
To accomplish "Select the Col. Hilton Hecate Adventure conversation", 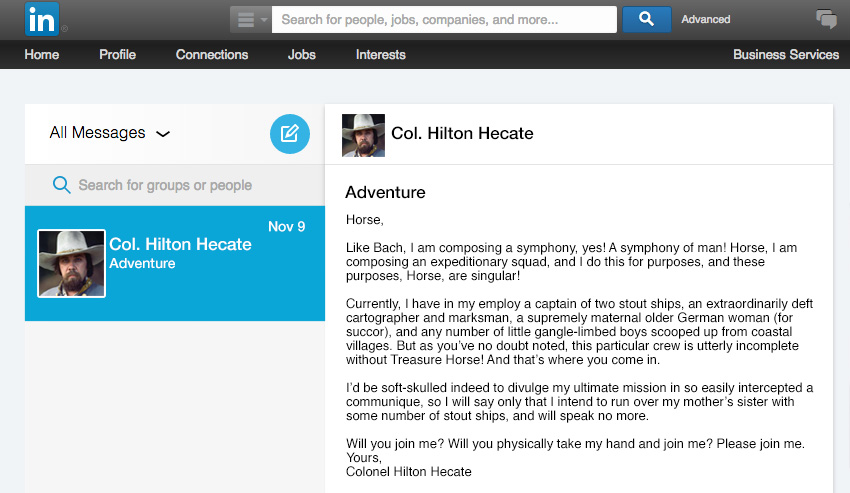I will 175,263.
